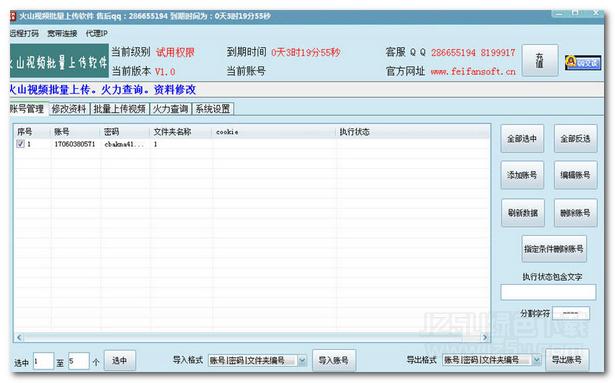Click the 导出账号 button
Image resolution: width=615 pixels, height=383 pixels.
567,359
